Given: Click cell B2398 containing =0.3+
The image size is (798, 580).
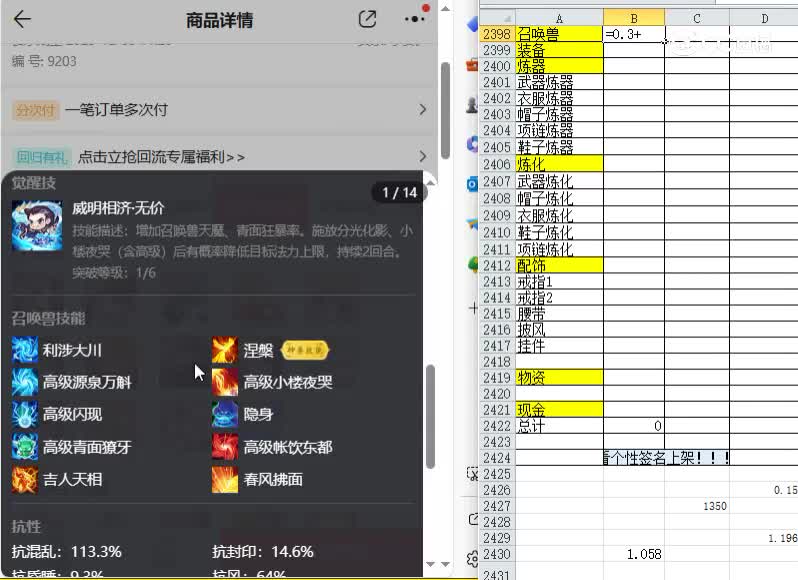Looking at the screenshot, I should [634, 34].
